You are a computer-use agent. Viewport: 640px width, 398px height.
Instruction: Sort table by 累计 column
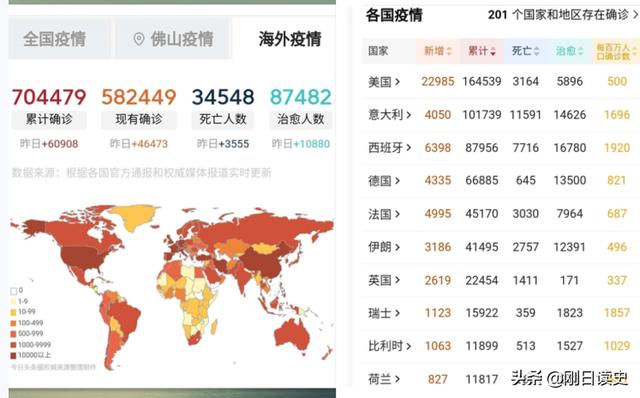482,51
